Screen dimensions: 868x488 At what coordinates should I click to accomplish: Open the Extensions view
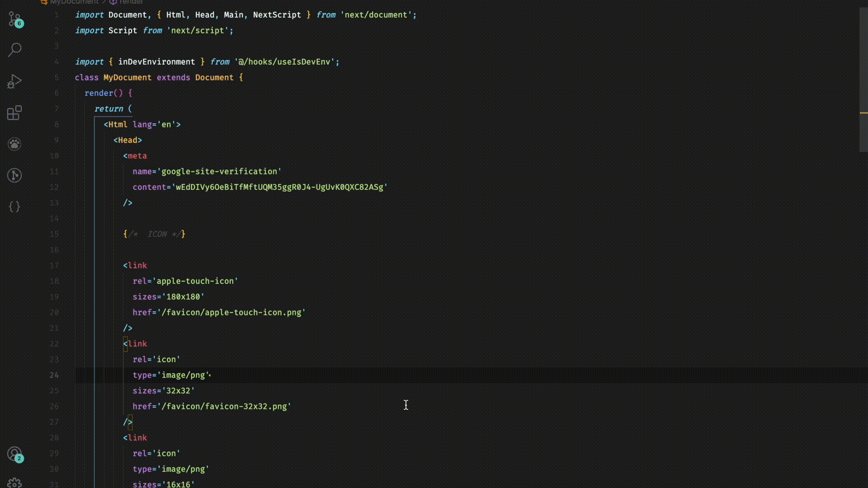tap(14, 113)
